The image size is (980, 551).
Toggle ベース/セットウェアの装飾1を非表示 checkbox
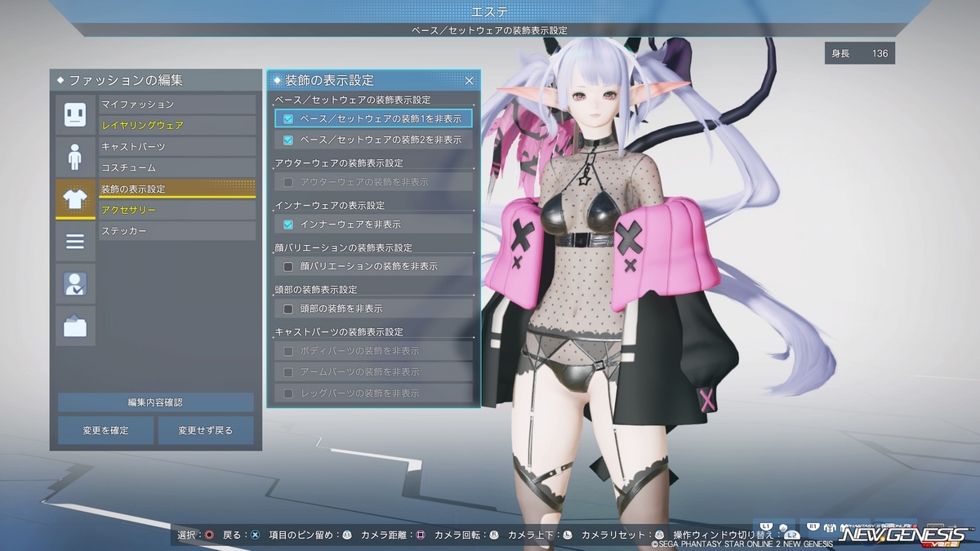(x=288, y=119)
